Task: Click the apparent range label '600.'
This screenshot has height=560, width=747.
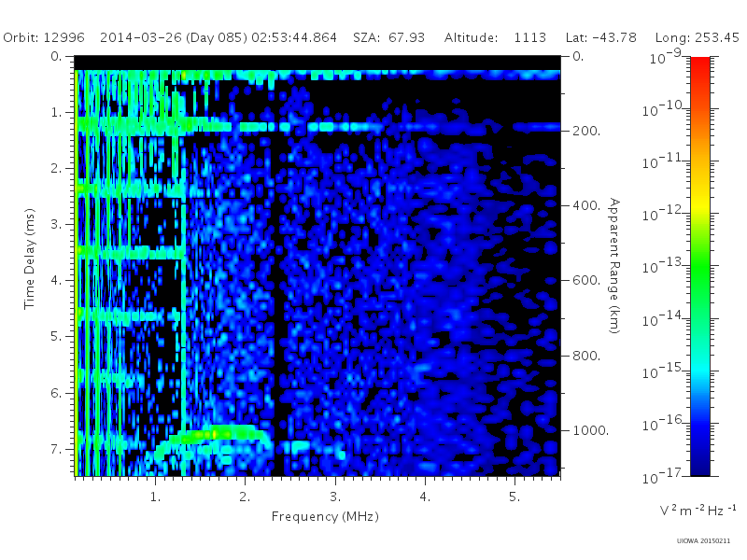Action: pyautogui.click(x=586, y=281)
